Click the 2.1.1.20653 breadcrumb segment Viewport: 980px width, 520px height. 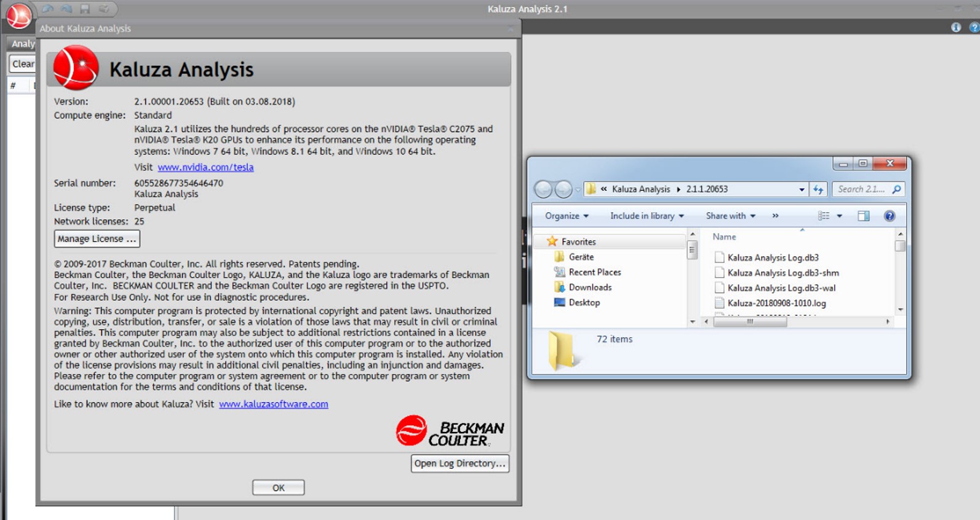click(x=707, y=189)
